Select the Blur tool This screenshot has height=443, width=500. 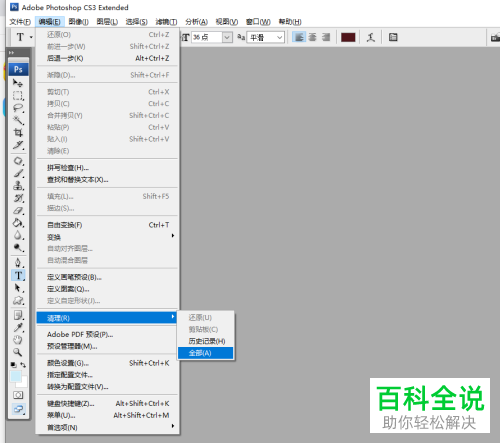coord(18,235)
